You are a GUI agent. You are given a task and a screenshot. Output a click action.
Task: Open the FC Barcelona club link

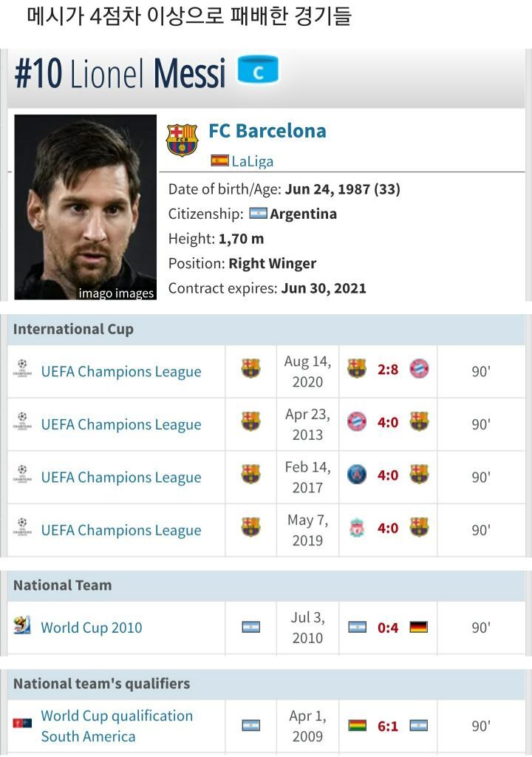coord(267,131)
